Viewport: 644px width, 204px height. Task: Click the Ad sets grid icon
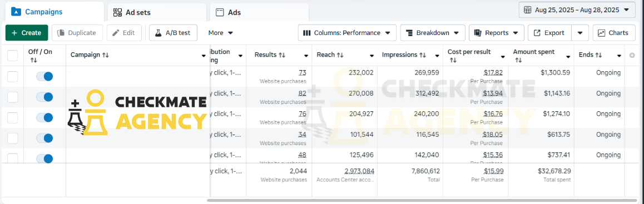(118, 12)
